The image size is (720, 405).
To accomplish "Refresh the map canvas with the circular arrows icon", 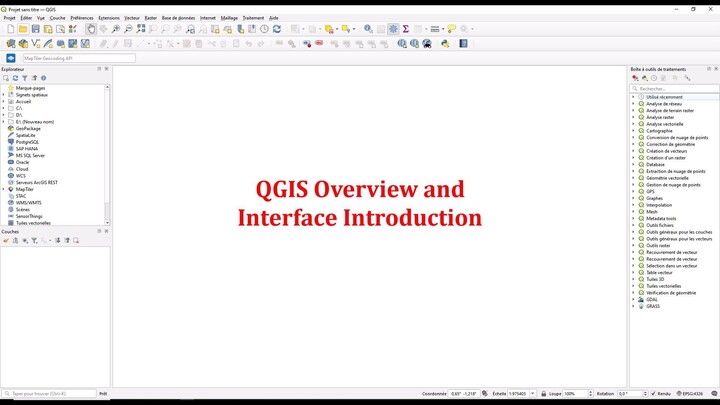I will pos(277,29).
